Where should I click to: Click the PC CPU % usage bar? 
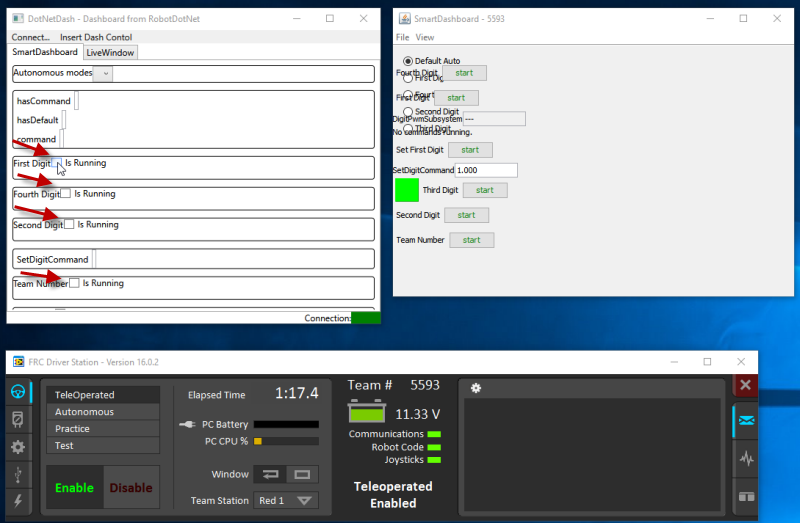286,441
